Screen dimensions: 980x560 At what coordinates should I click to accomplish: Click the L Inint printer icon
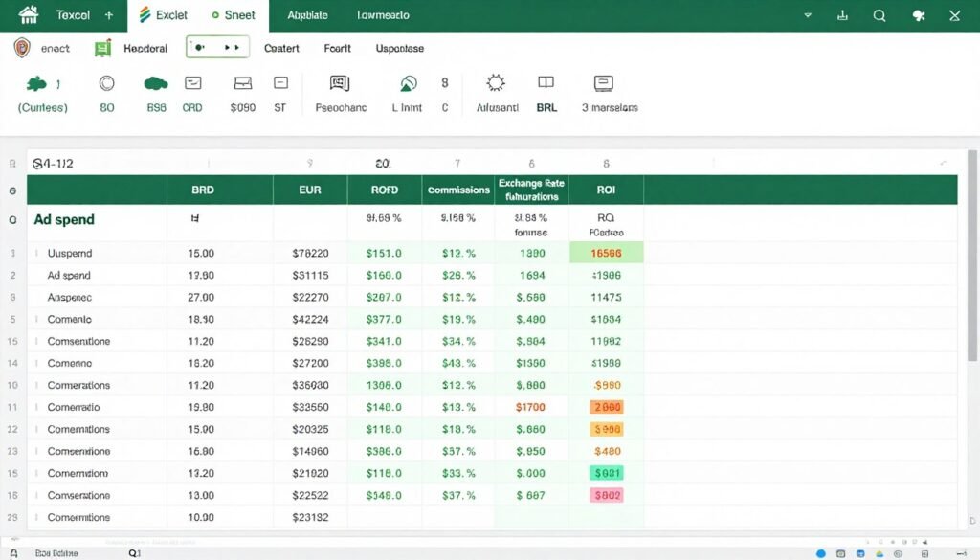(409, 84)
